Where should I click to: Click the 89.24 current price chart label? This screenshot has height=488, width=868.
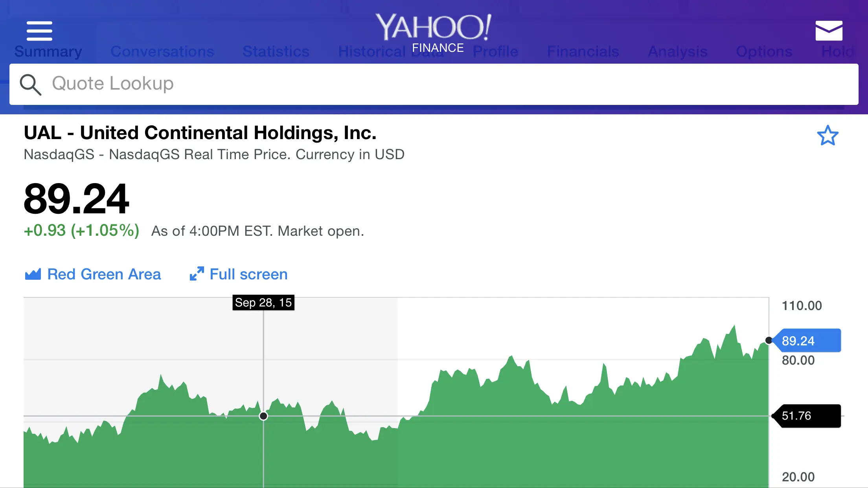(807, 341)
